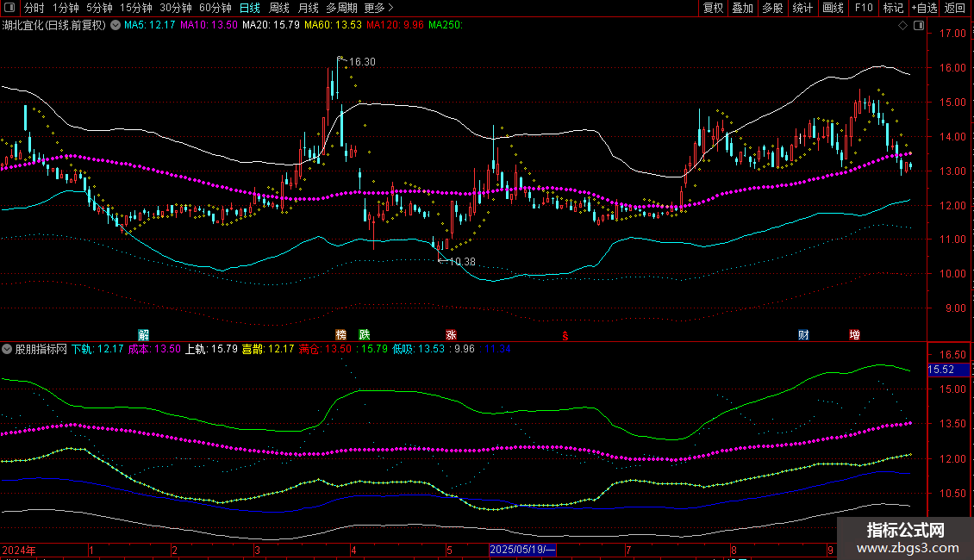Viewport: 974px width, 560px height.
Task: Switch to 5分钟 period
Action: tap(99, 8)
